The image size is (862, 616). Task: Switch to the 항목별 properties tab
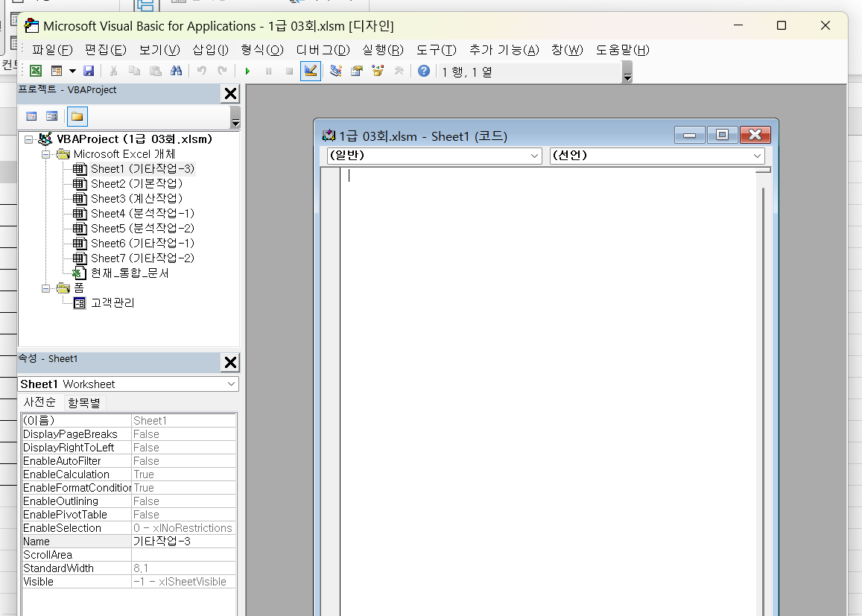click(84, 402)
